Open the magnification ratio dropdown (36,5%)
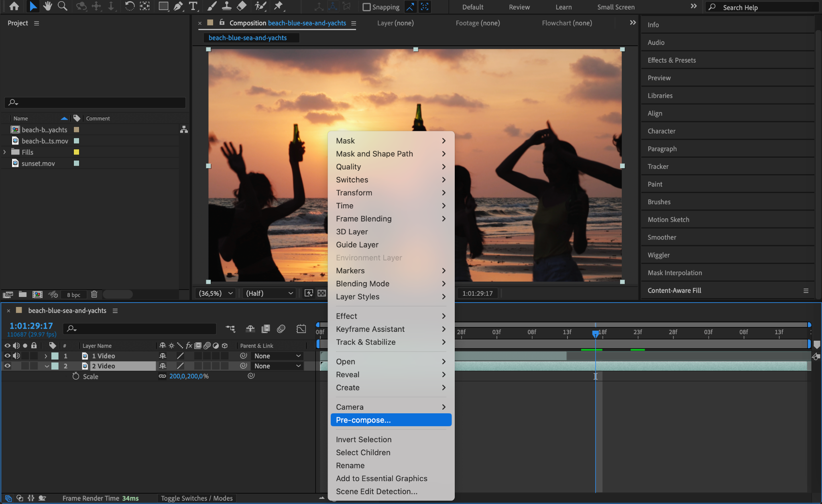Image resolution: width=822 pixels, height=504 pixels. (x=216, y=293)
